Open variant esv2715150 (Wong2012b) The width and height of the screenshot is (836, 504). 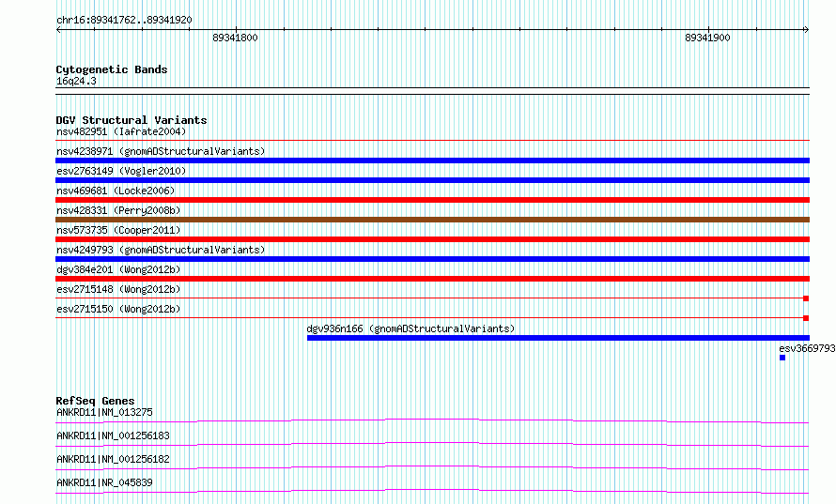[x=118, y=309]
